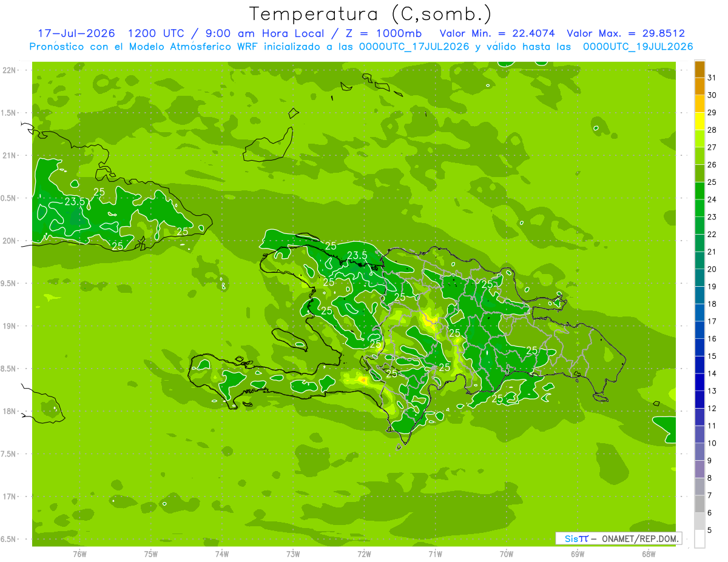Click the '69W' longitude axis label
The width and height of the screenshot is (728, 562).
pyautogui.click(x=578, y=554)
